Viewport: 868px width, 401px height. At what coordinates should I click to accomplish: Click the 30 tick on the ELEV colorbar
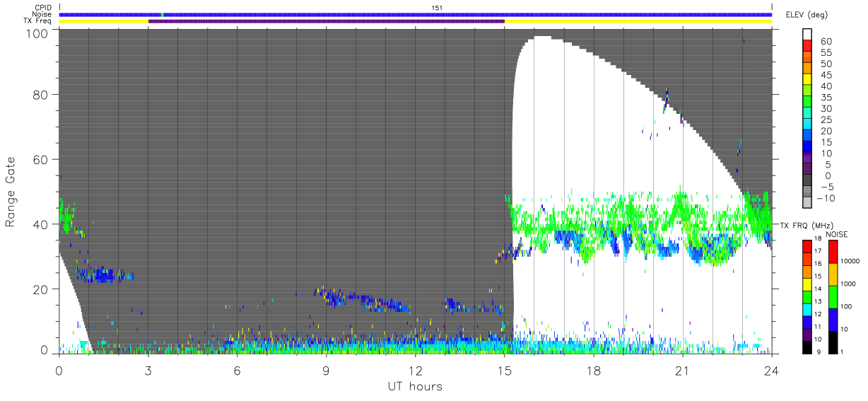coord(825,109)
